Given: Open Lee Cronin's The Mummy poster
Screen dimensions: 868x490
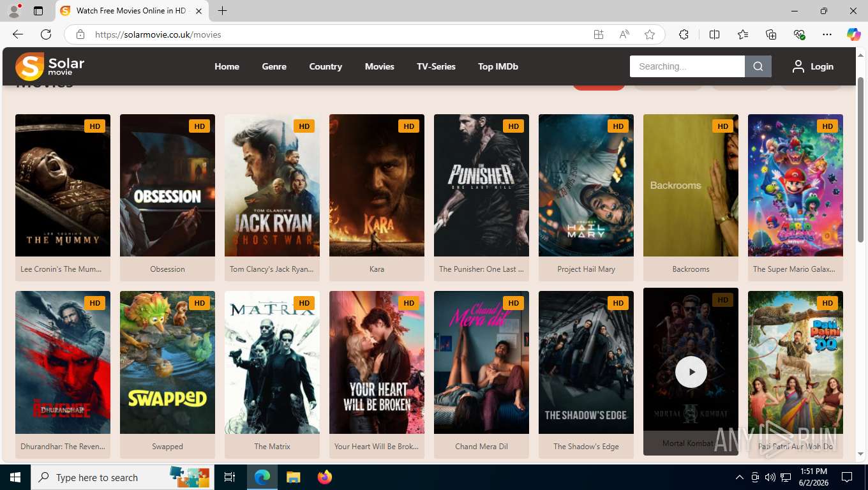Looking at the screenshot, I should tap(63, 185).
